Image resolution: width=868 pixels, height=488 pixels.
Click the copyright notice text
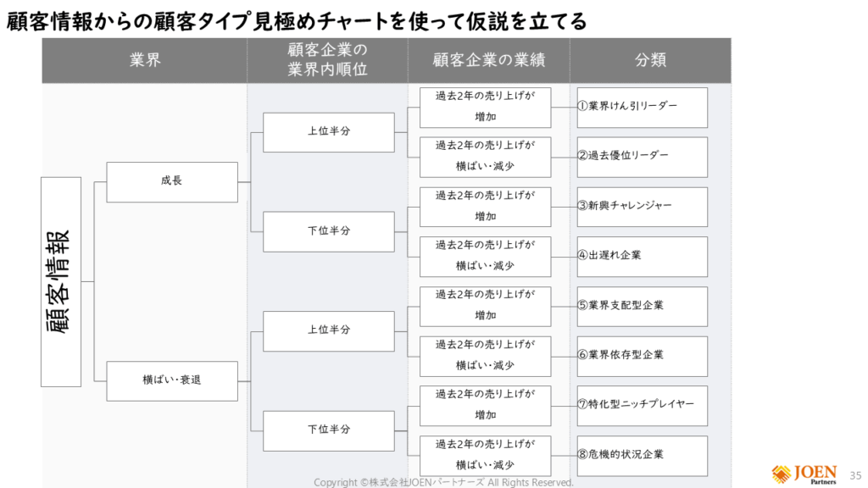443,482
